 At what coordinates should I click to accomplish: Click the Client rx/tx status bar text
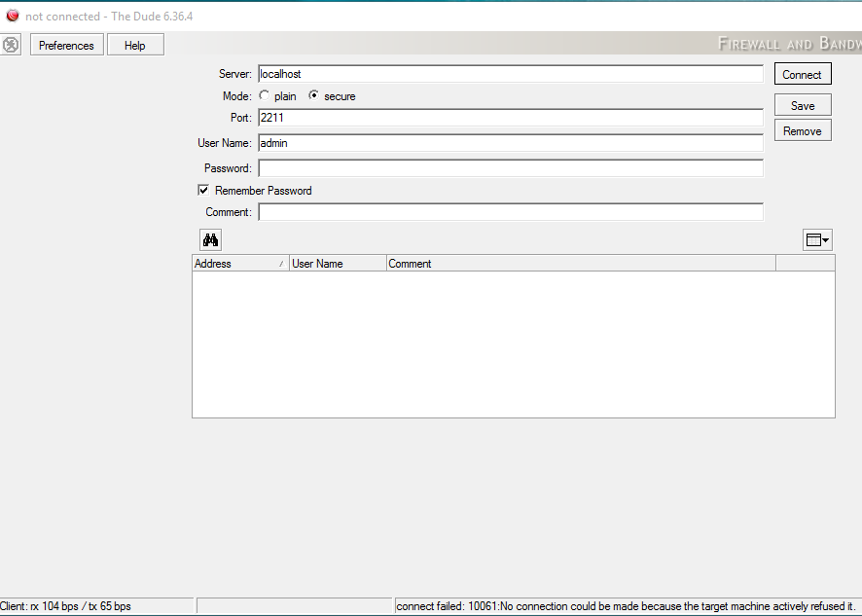[x=66, y=606]
